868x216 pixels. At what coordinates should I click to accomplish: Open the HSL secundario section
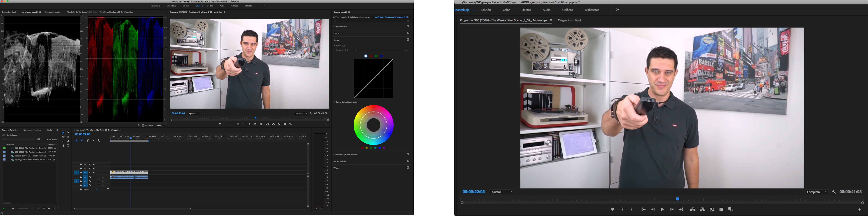click(x=340, y=161)
